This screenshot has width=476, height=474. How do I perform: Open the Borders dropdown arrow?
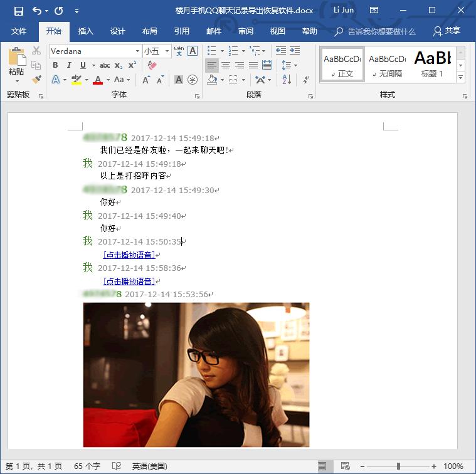(244, 80)
